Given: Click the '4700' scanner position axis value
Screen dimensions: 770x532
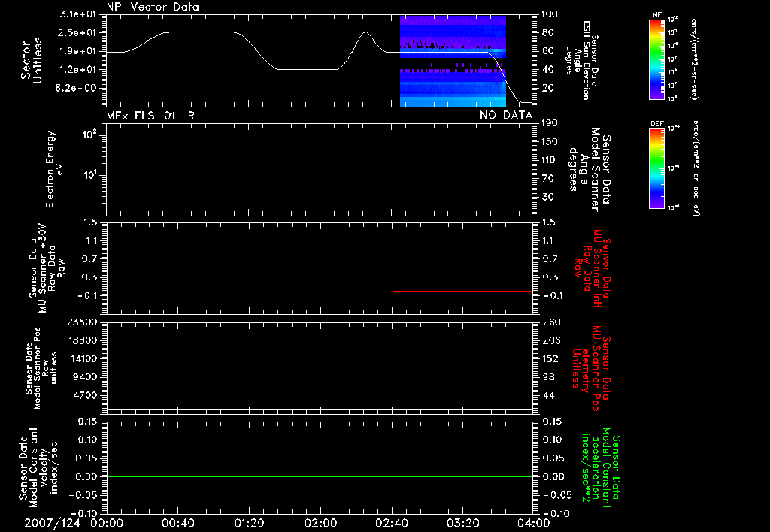Looking at the screenshot, I should tap(84, 395).
